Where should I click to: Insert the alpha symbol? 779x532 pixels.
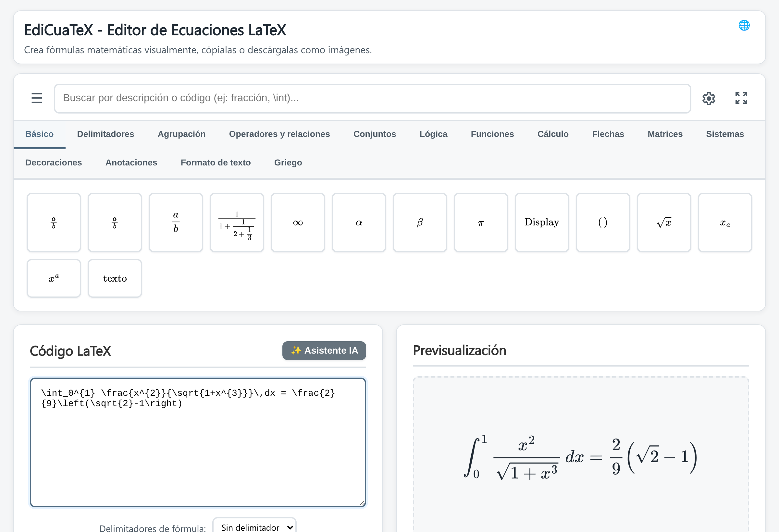point(359,223)
